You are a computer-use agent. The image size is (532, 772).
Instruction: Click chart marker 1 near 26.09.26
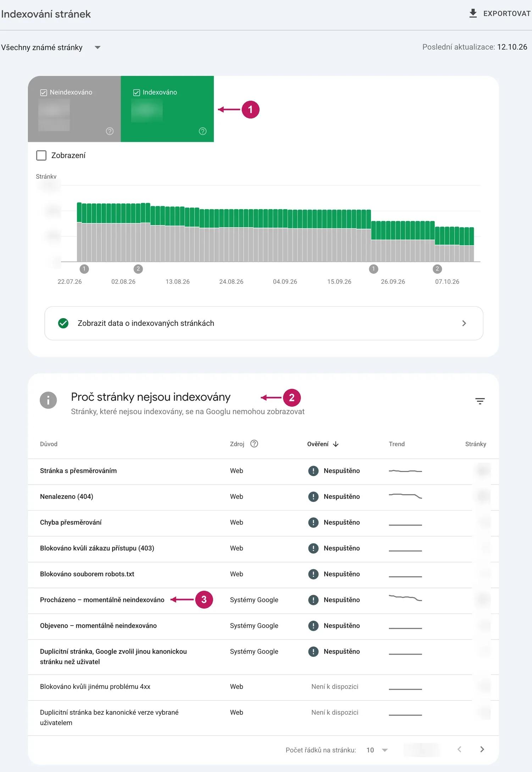coord(373,269)
